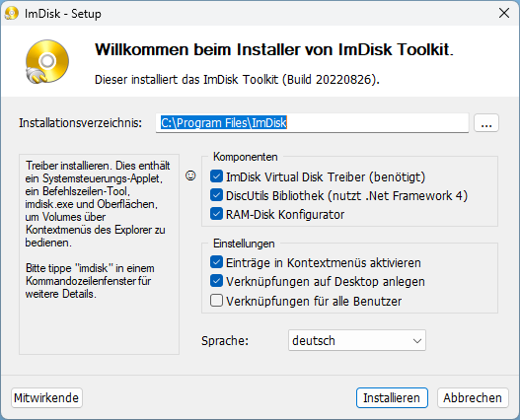The image size is (520, 420).
Task: Close the ImDisk Setup window
Action: point(504,13)
